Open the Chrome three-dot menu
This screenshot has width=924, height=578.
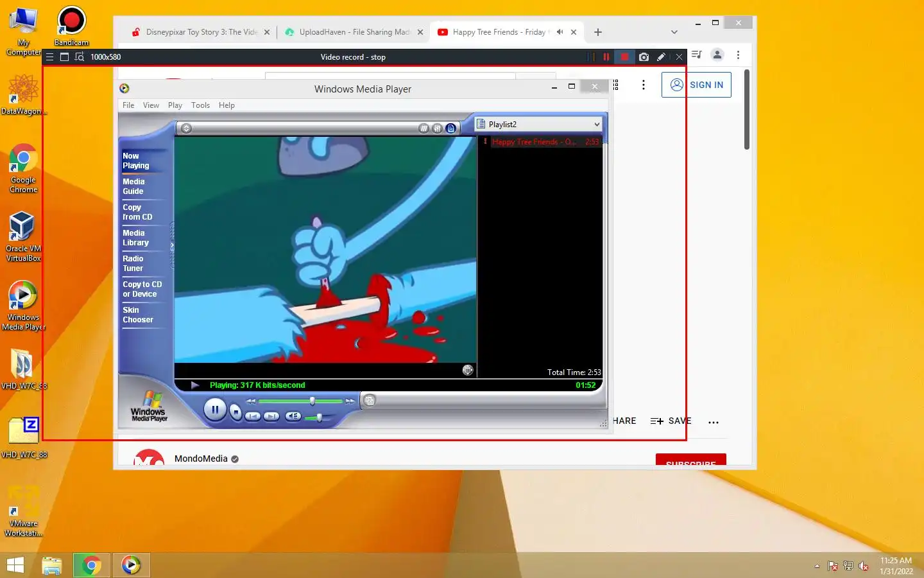click(x=738, y=55)
